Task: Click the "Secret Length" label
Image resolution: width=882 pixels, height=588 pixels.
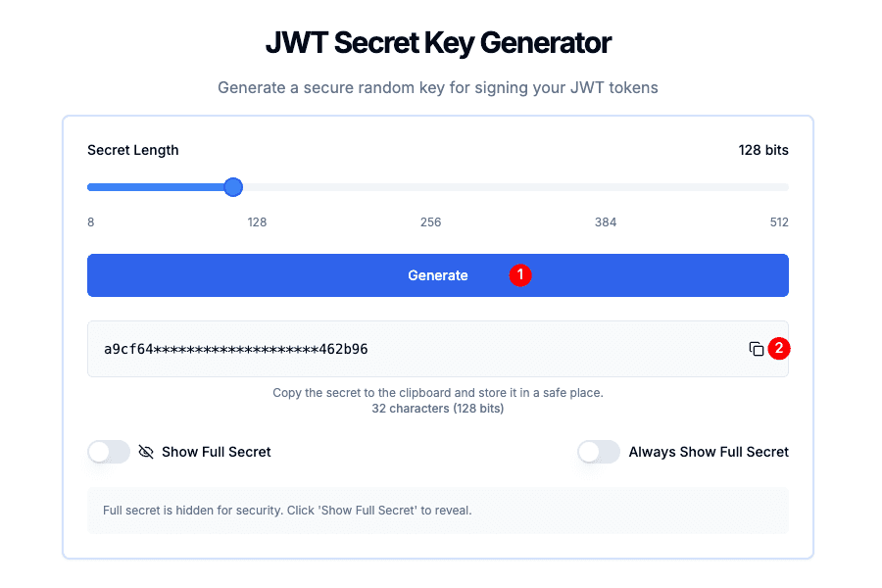Action: (x=133, y=150)
